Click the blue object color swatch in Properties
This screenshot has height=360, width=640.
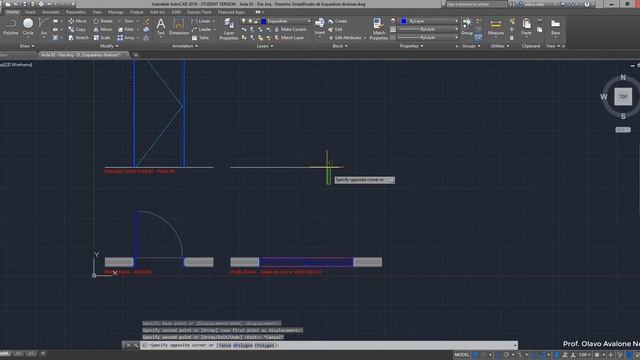point(404,21)
